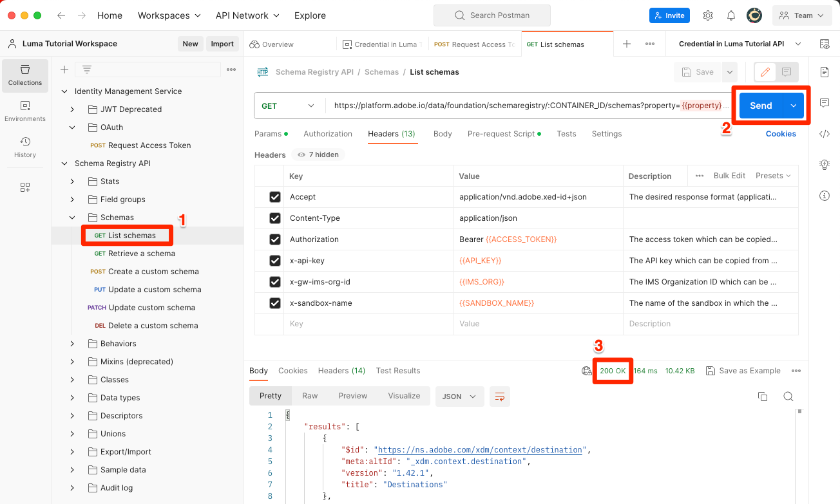Open the JSON format dropdown
840x504 pixels.
[x=460, y=397]
